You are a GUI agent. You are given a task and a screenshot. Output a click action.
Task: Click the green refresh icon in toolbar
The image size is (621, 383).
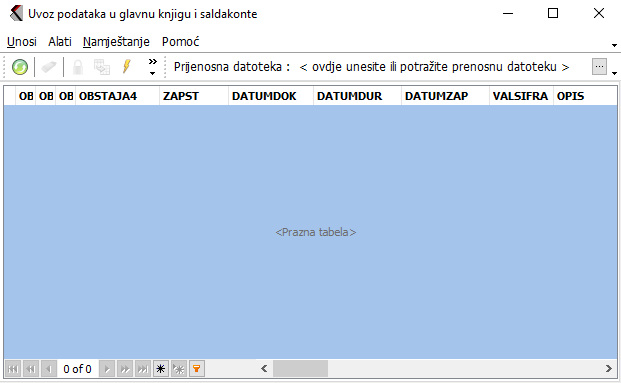click(20, 67)
